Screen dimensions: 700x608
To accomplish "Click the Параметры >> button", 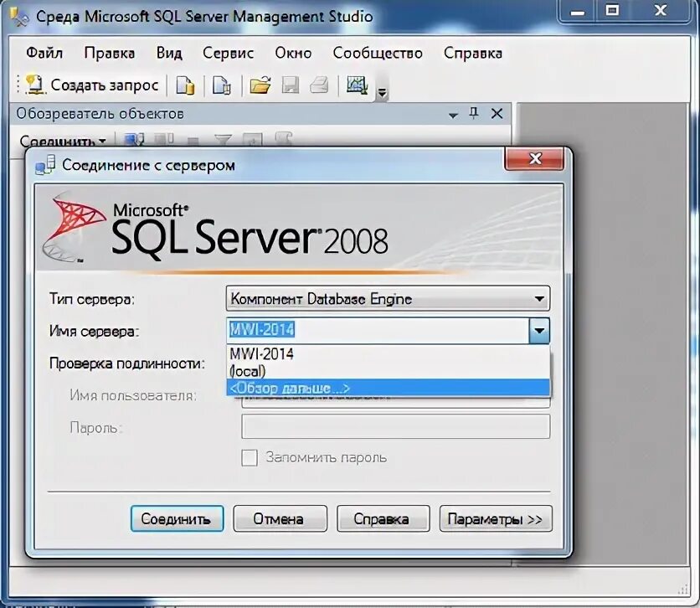I will [496, 518].
